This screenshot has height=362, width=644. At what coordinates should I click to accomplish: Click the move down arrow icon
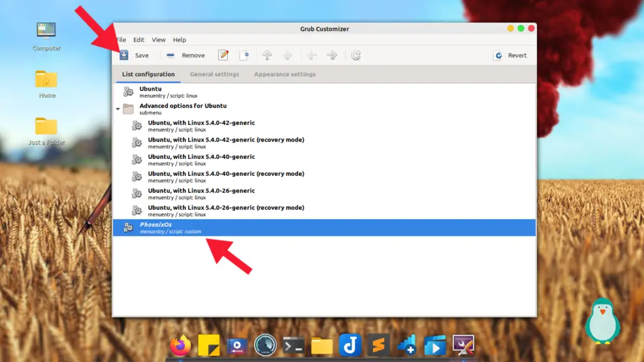click(287, 55)
